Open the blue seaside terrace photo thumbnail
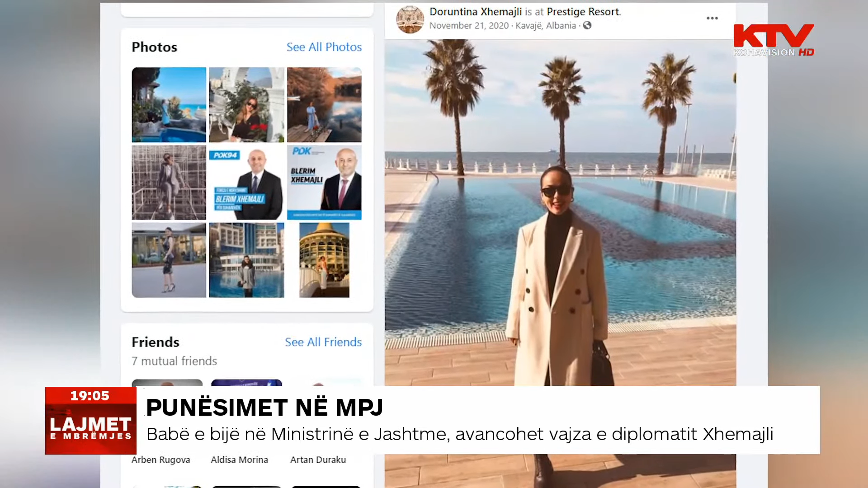 coord(169,105)
